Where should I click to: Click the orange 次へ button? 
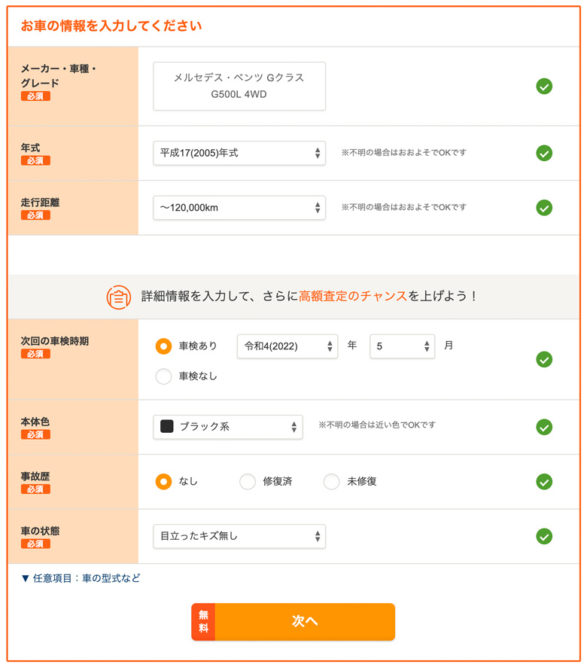tap(293, 621)
